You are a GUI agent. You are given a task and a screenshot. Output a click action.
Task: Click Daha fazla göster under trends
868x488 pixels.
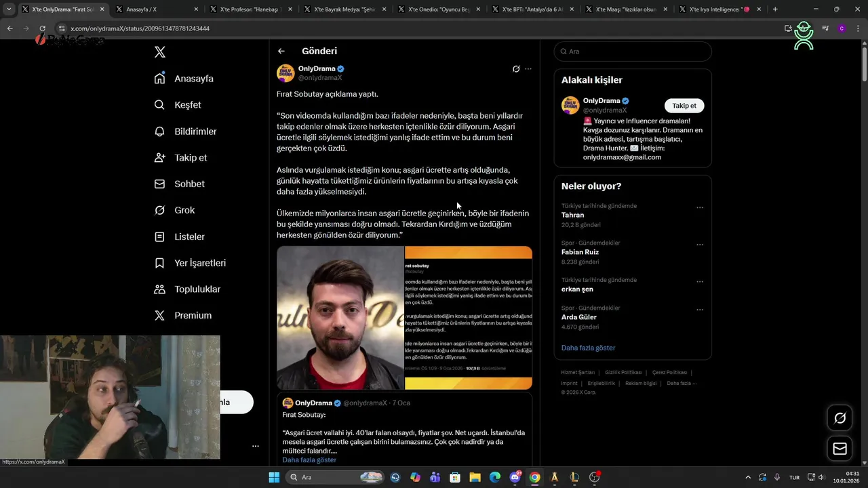588,348
